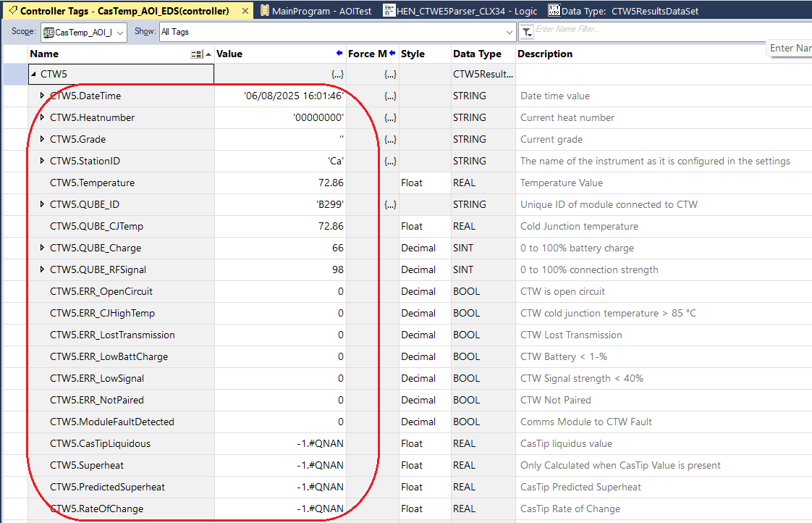Select the CTW5.Temperature tag name

coord(92,183)
